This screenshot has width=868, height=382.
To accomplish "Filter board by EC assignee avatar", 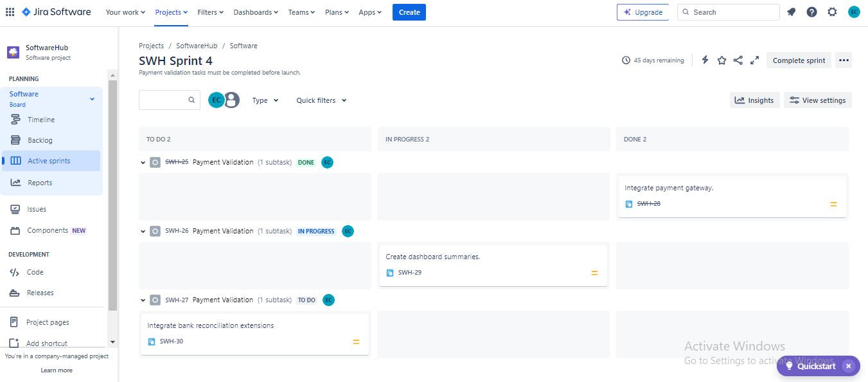I will click(217, 100).
